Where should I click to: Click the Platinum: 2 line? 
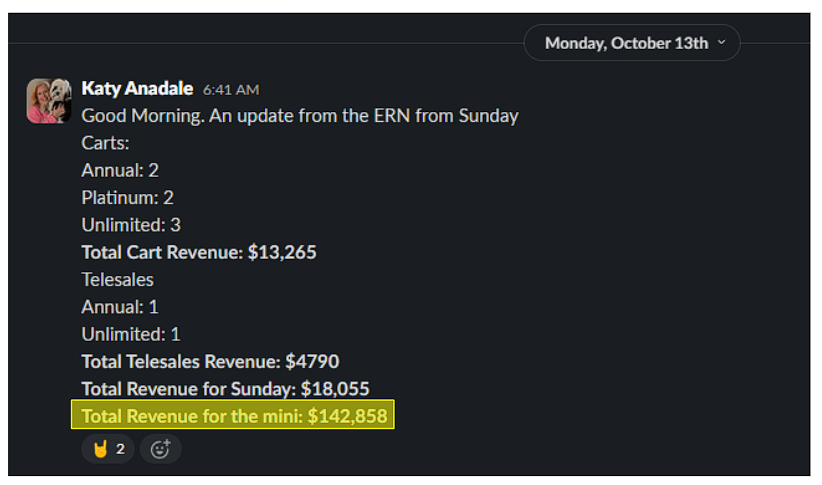(x=127, y=198)
